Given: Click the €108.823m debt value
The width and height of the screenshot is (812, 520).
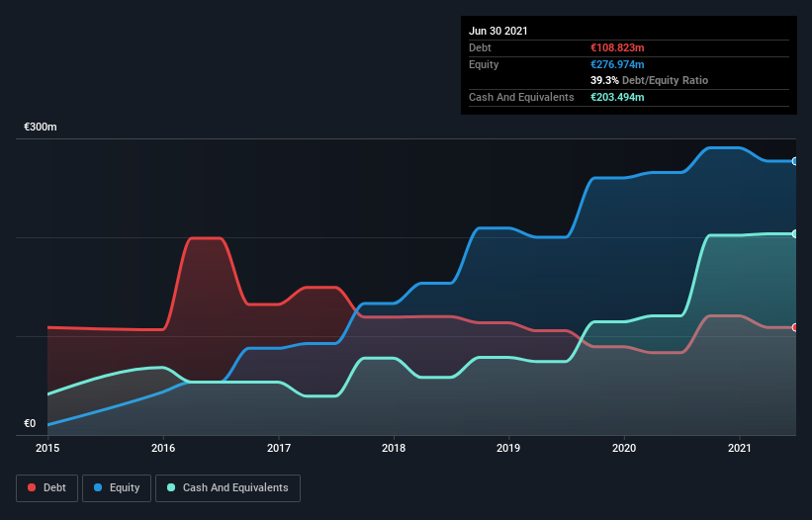Looking at the screenshot, I should click(617, 47).
